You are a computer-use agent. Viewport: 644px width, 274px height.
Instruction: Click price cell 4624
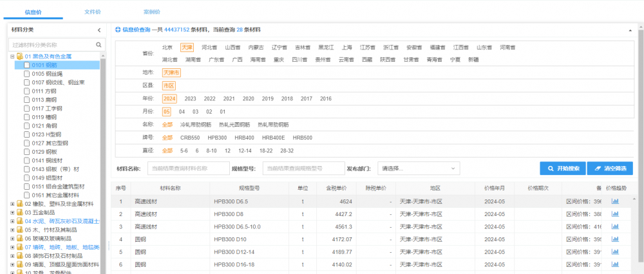coord(346,201)
